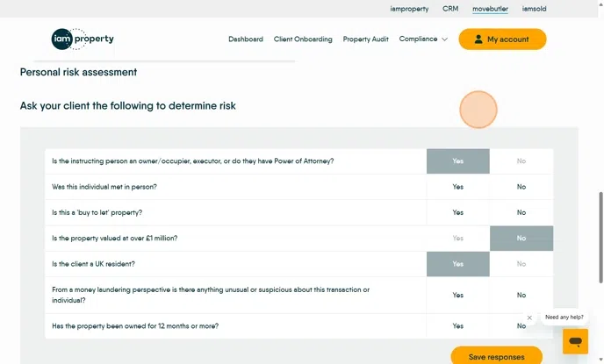Choose Yes for property over £1 million
The height and width of the screenshot is (364, 604).
457,238
